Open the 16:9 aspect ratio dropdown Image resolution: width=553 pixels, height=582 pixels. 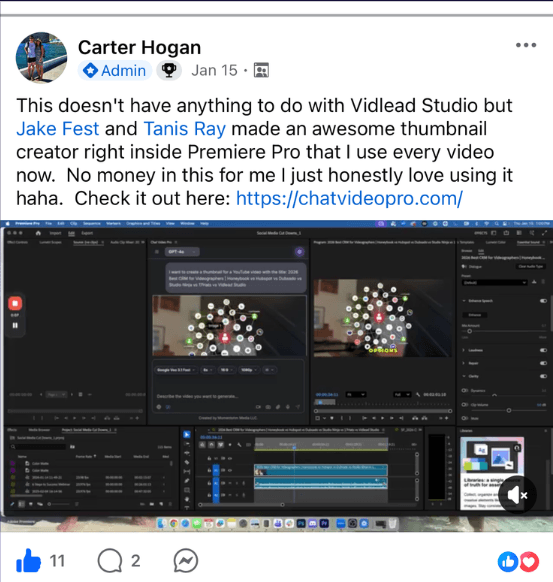click(x=226, y=370)
